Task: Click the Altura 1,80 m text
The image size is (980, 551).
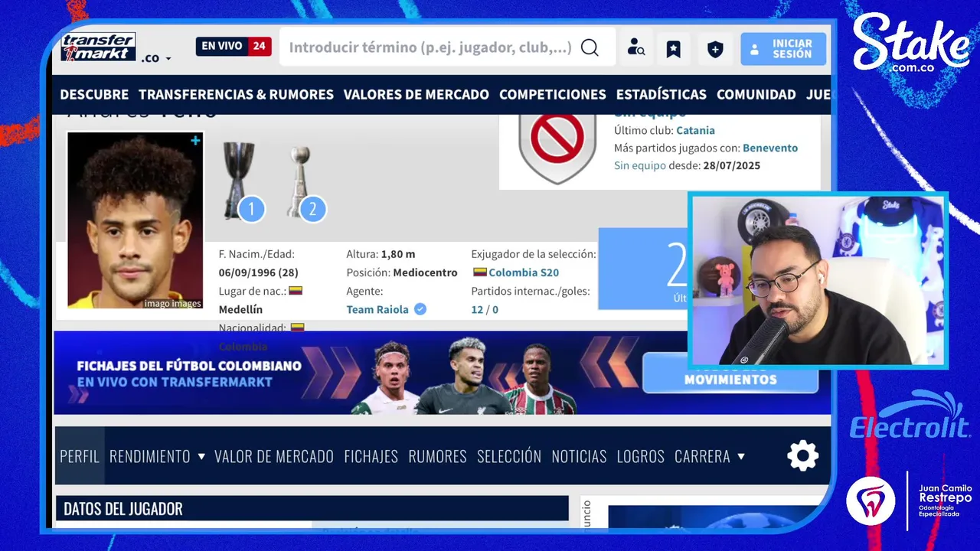Action: [x=382, y=254]
